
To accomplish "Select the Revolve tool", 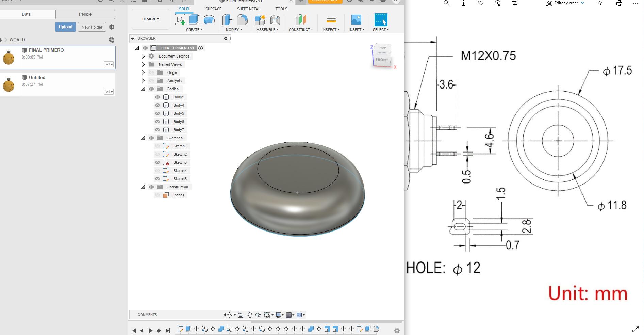I will tap(209, 20).
